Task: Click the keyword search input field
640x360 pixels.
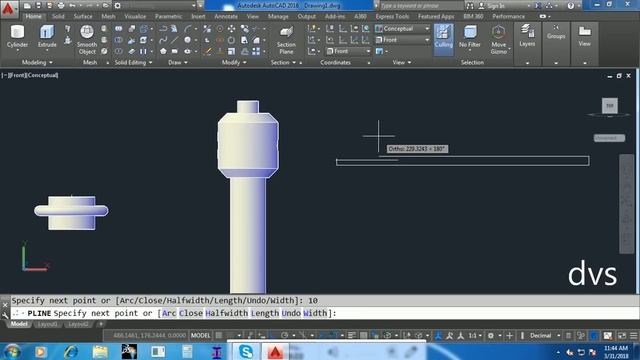Action: 421,6
